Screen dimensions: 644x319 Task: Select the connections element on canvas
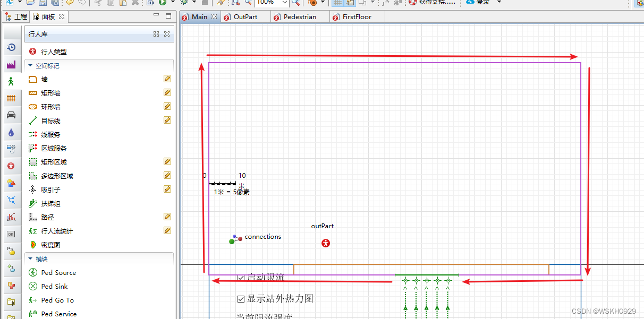click(256, 238)
